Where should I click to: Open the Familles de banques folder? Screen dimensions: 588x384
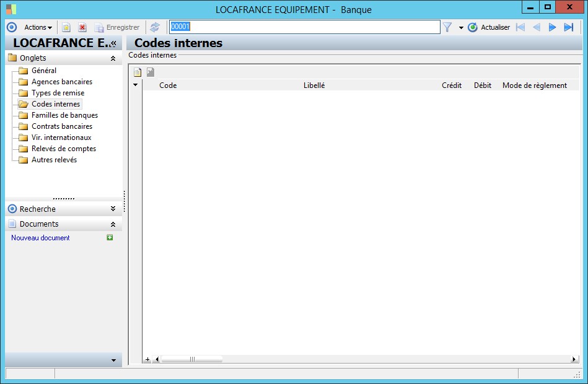click(64, 115)
